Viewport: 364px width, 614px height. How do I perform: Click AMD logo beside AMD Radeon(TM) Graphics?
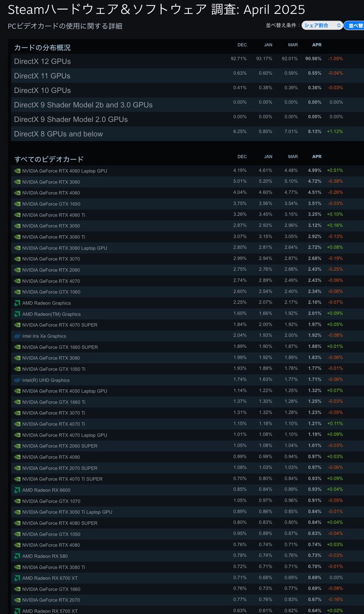point(17,314)
